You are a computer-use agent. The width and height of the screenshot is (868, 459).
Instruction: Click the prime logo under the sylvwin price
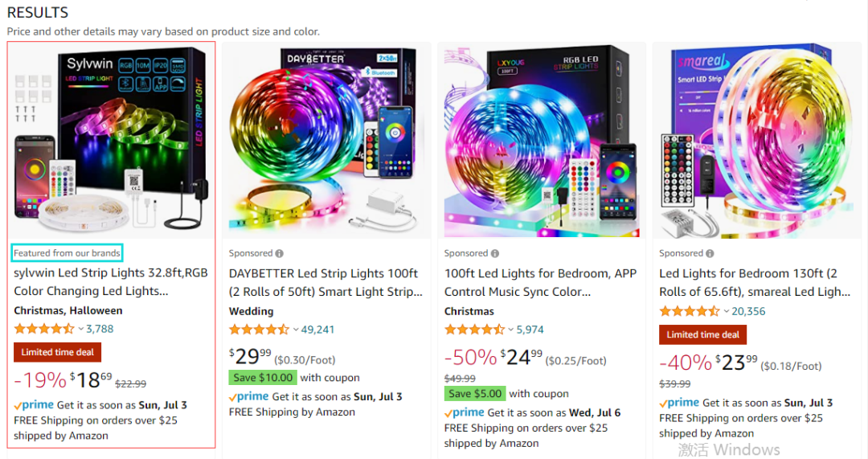[34, 404]
